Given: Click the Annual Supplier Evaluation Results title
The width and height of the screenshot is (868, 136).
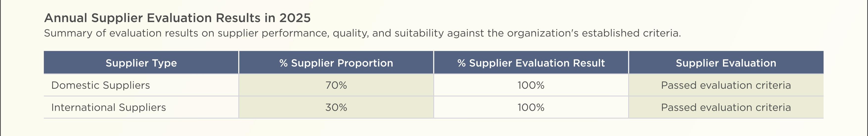Looking at the screenshot, I should pyautogui.click(x=177, y=18).
